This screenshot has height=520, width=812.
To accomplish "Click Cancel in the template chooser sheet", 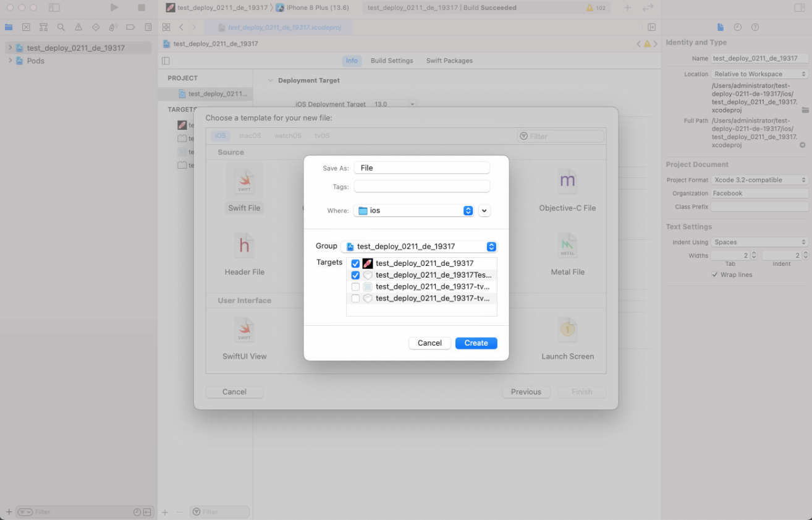I will click(x=234, y=392).
